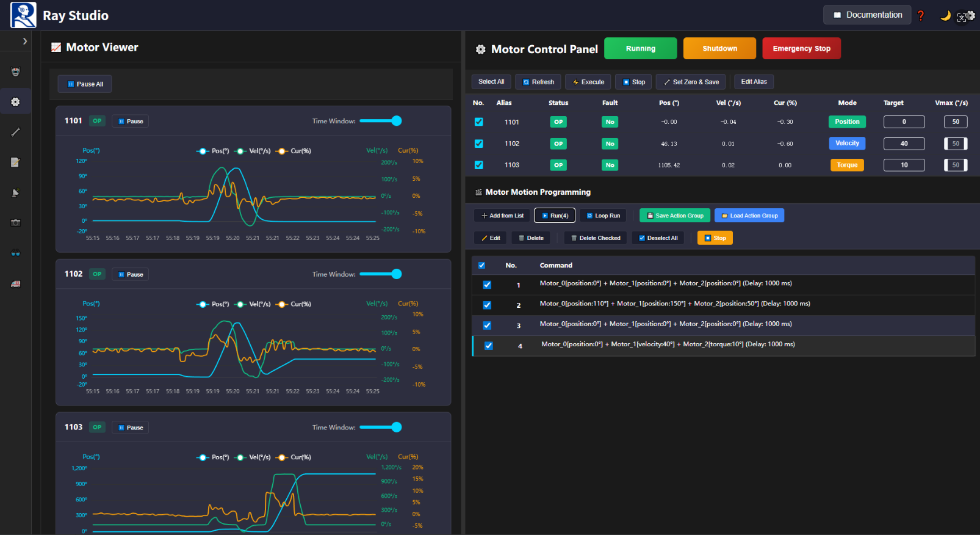Open the notepad sidebar page

tap(16, 162)
